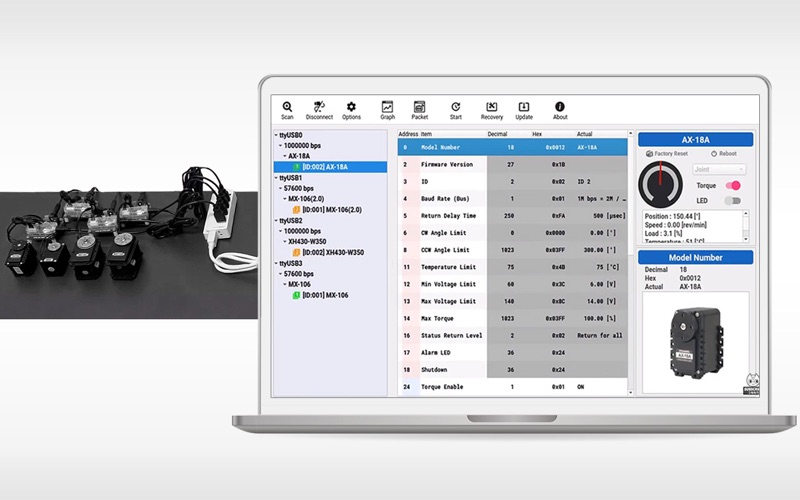Click the Update toolbar icon
Screen dimensions: 800x500
[x=523, y=106]
